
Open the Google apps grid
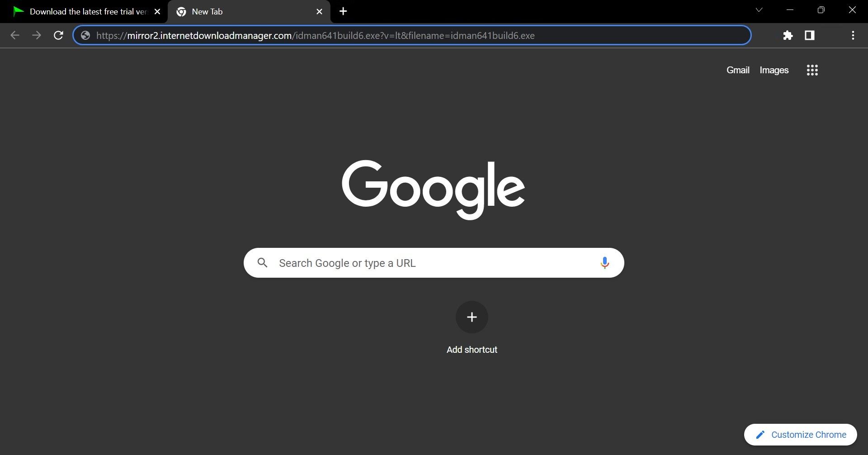point(812,70)
